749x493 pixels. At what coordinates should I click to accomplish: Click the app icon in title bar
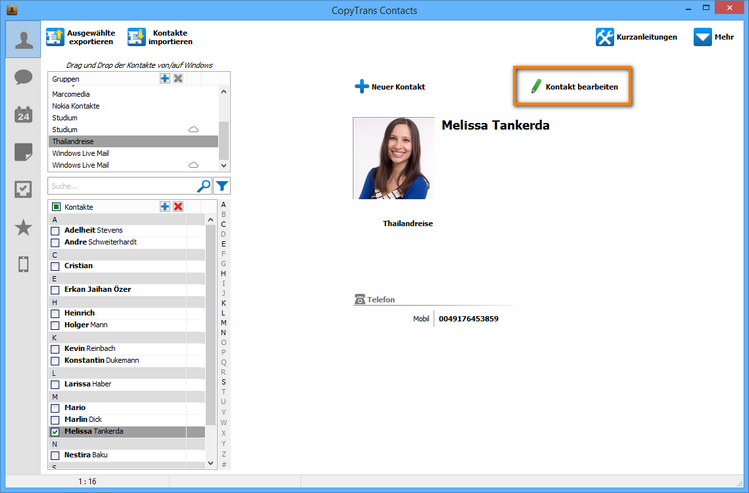tap(12, 10)
